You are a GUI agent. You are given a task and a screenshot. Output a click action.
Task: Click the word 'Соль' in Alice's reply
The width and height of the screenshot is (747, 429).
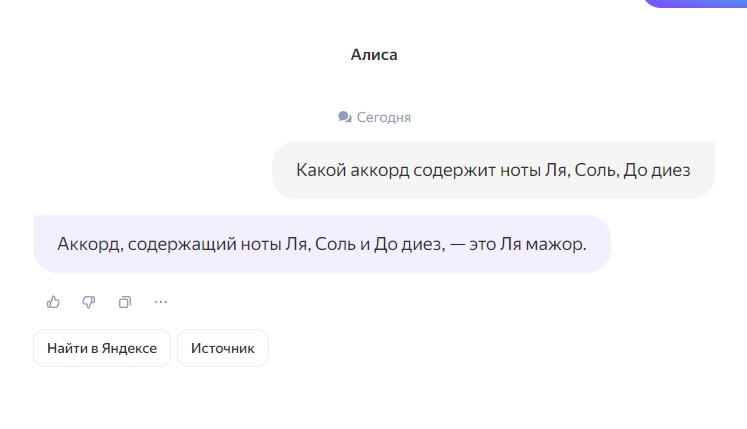point(335,244)
